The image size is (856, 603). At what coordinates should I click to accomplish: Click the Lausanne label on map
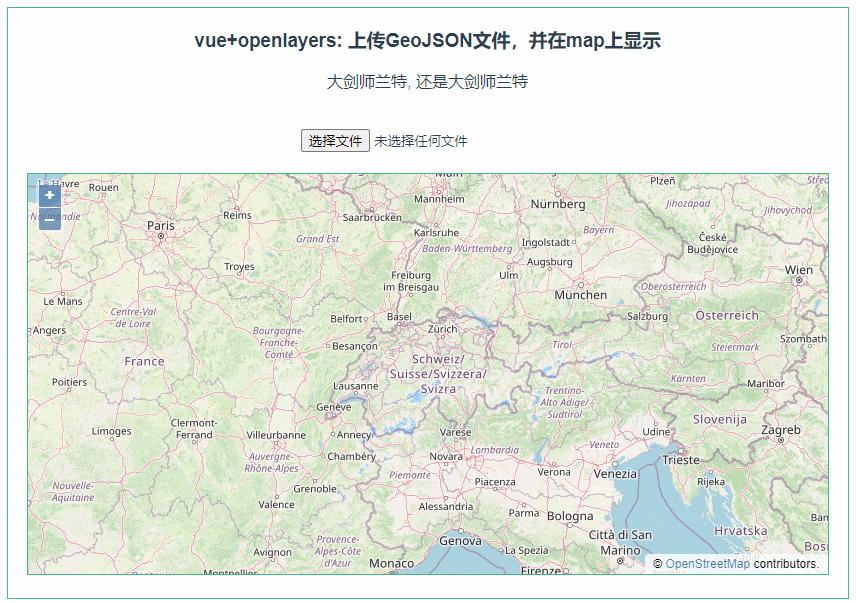(x=355, y=386)
